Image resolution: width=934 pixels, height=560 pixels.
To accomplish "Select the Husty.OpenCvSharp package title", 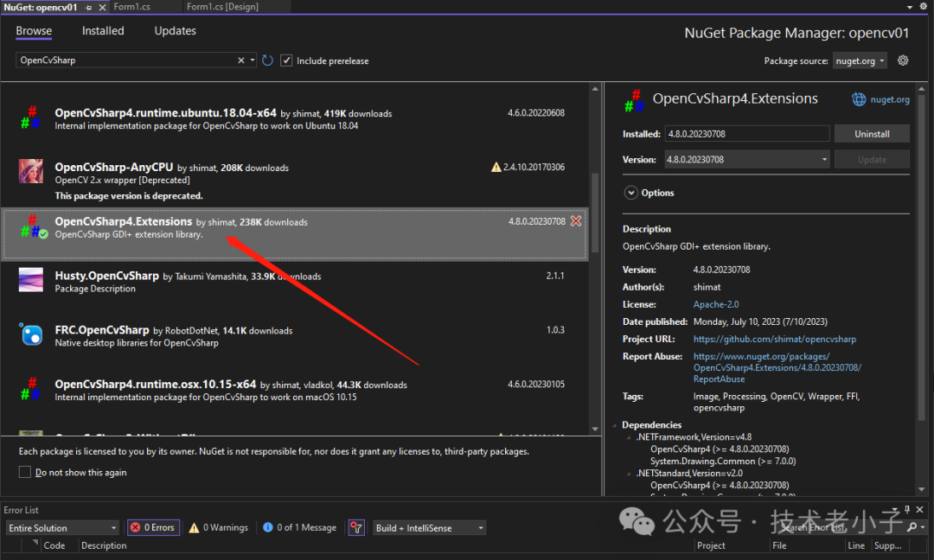I will point(106,276).
